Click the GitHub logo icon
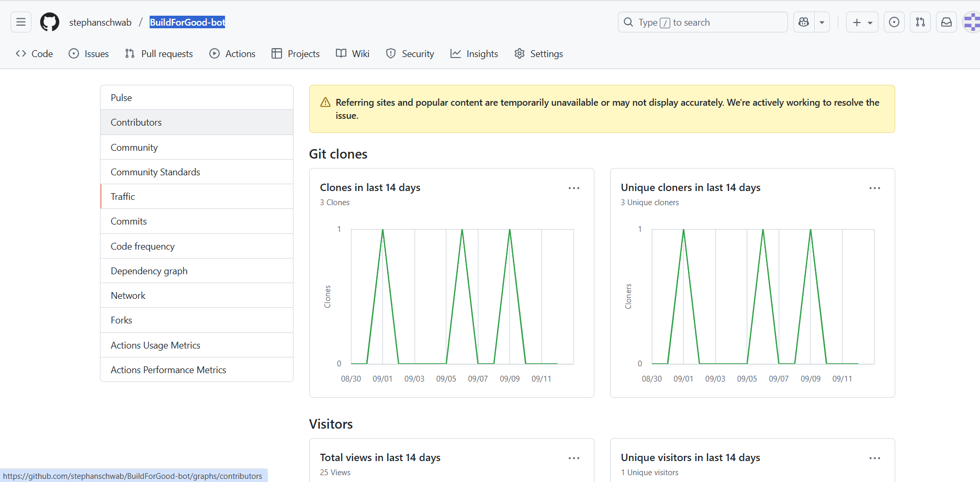Viewport: 980px width, 482px height. coord(50,22)
